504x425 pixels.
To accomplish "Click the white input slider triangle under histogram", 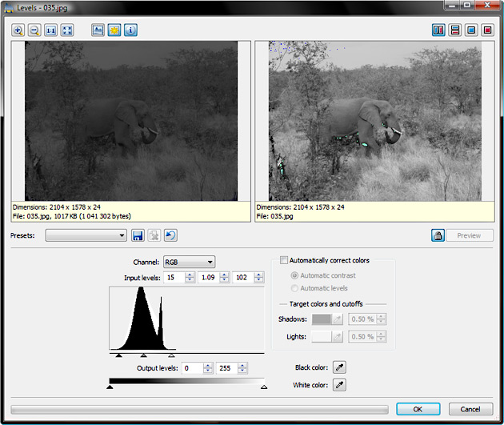I will (172, 355).
